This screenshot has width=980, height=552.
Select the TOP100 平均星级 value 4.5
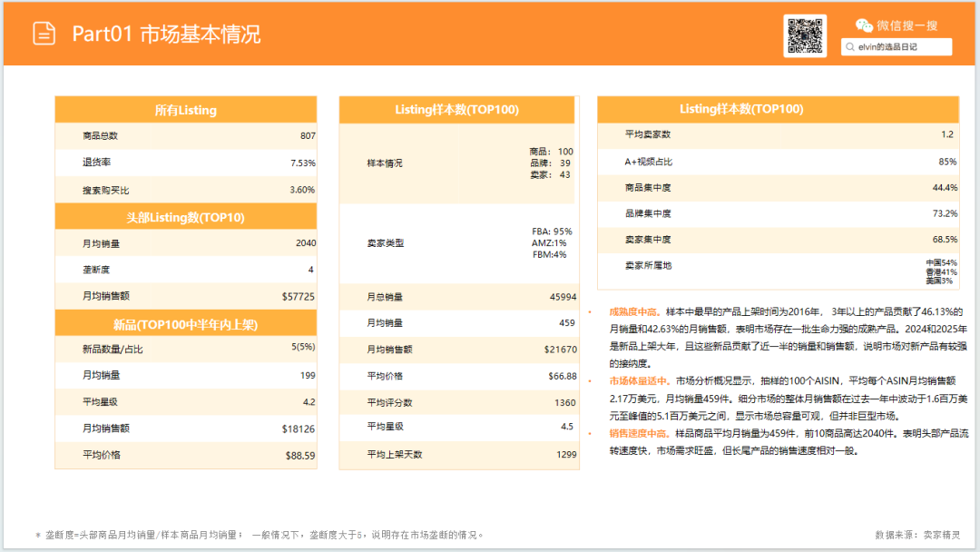567,427
